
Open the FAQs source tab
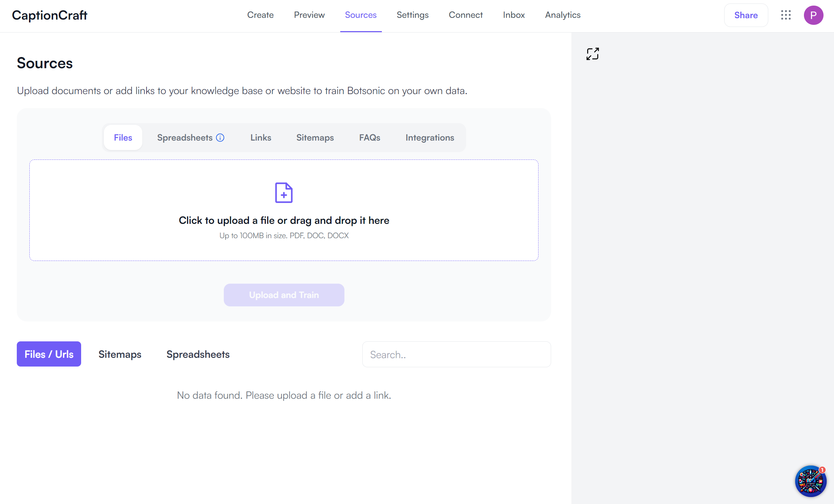(x=369, y=137)
